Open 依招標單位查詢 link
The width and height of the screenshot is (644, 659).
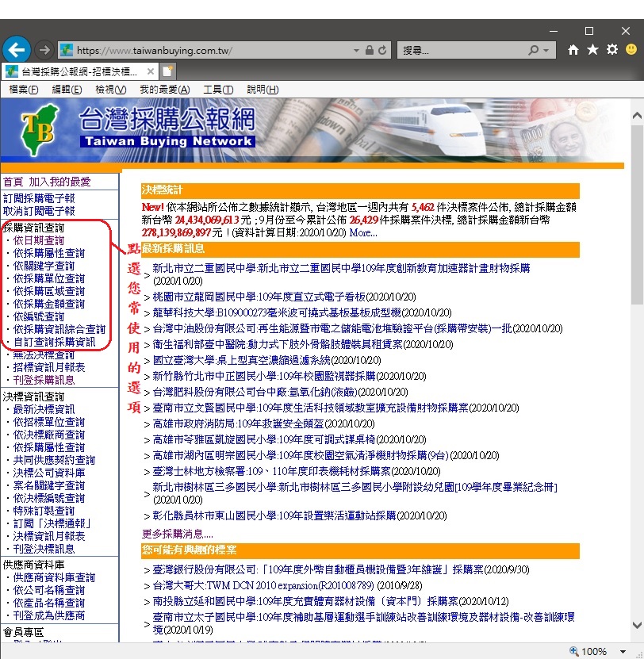pyautogui.click(x=48, y=422)
